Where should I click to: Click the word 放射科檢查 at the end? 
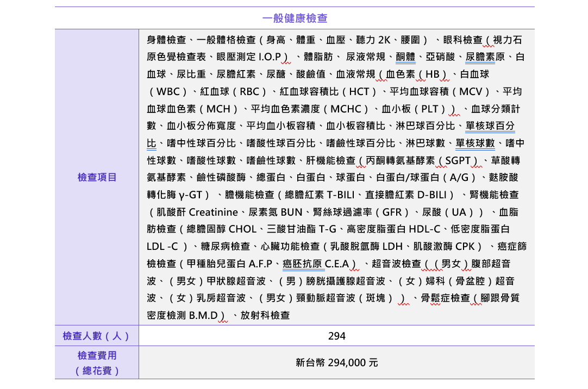(x=265, y=316)
